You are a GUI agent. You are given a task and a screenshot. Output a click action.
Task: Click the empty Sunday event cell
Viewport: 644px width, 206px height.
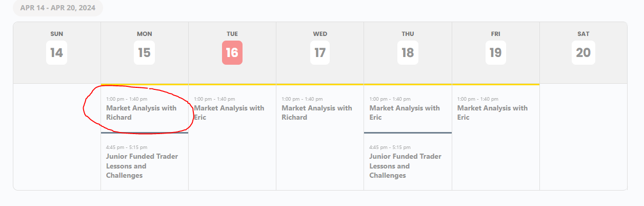57,137
